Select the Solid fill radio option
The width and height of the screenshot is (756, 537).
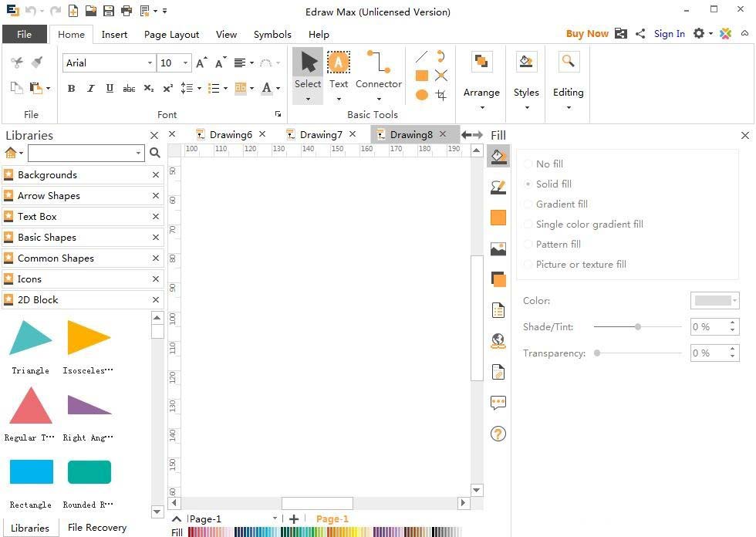coord(528,184)
